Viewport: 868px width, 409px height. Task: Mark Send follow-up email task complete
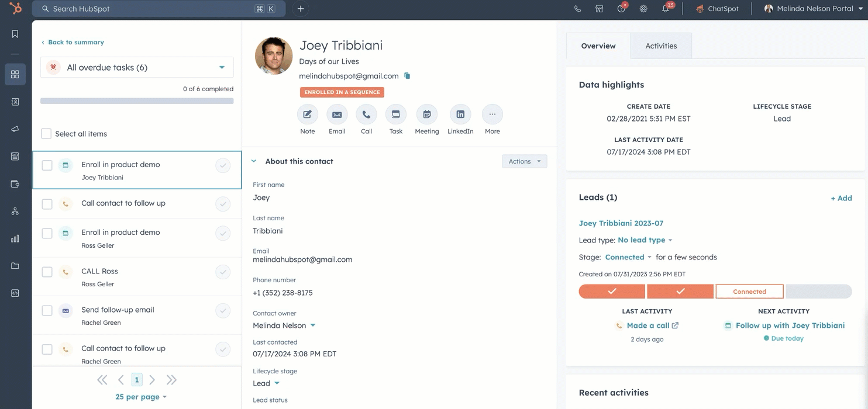point(223,310)
